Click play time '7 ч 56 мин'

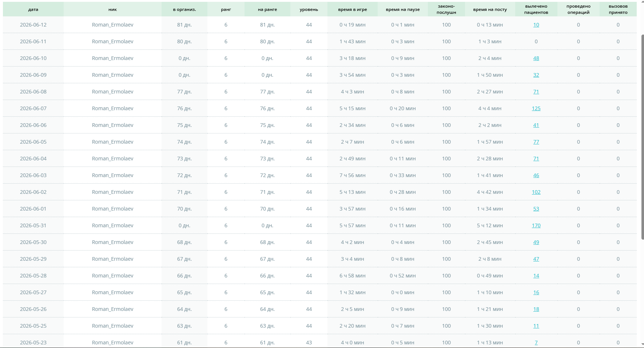[x=353, y=175]
